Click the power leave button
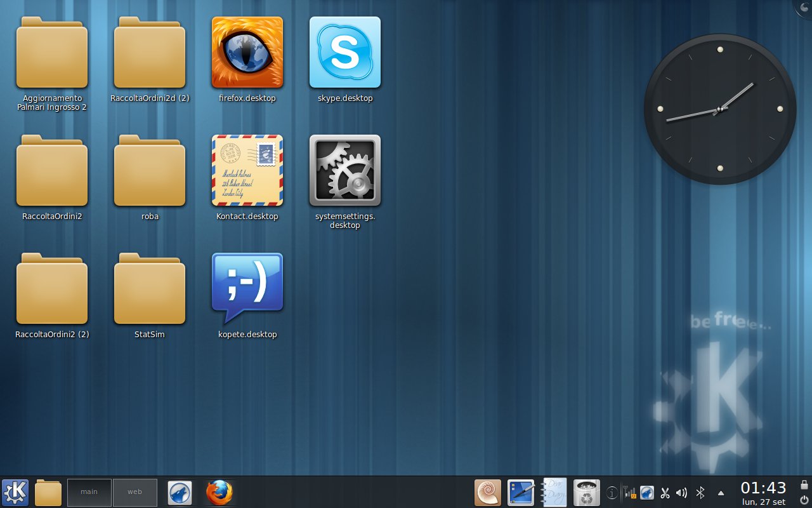The height and width of the screenshot is (508, 812). coord(804,499)
